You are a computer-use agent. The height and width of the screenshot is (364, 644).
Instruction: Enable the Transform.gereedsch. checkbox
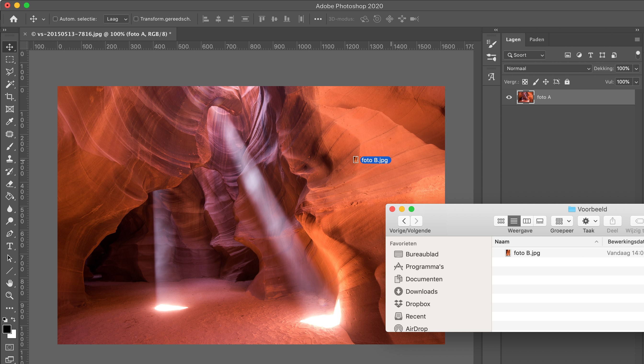[136, 19]
